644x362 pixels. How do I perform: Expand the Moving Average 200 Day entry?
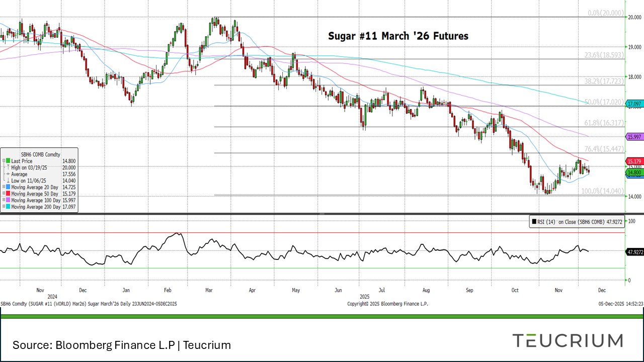tap(4, 207)
